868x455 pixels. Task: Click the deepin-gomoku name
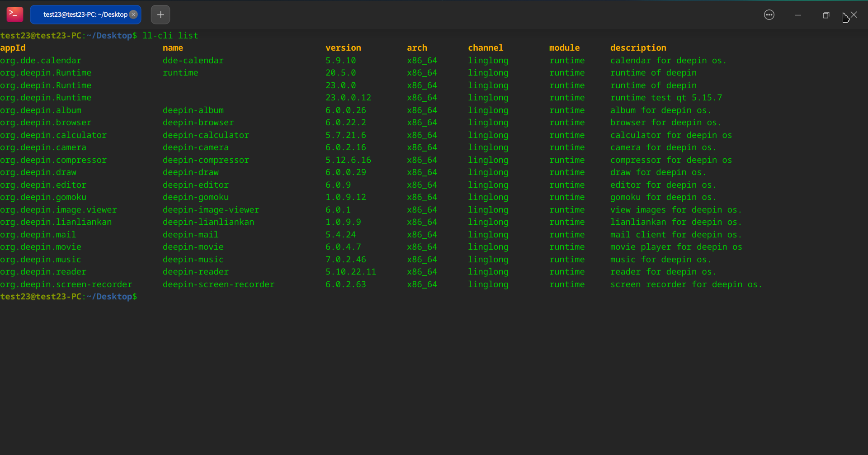coord(196,197)
